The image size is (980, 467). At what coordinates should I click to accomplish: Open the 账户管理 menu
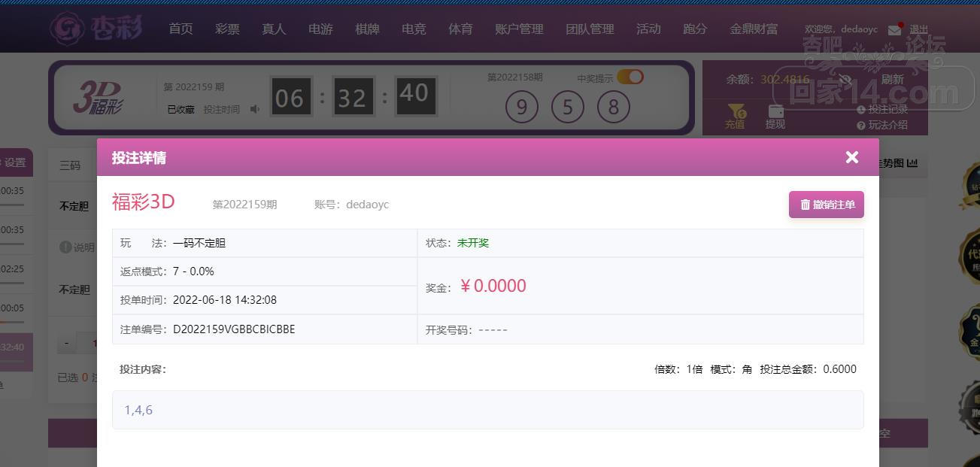[x=519, y=29]
